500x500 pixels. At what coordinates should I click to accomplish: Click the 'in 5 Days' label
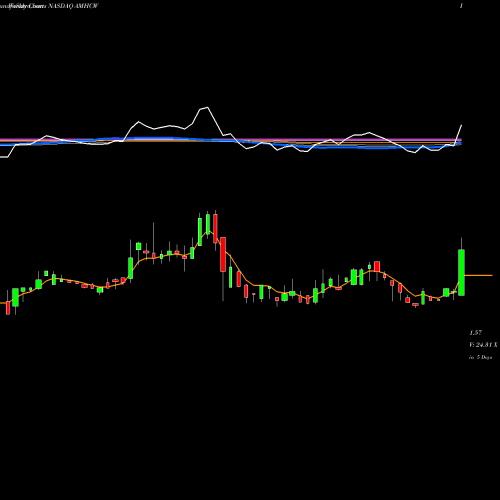coord(481,357)
